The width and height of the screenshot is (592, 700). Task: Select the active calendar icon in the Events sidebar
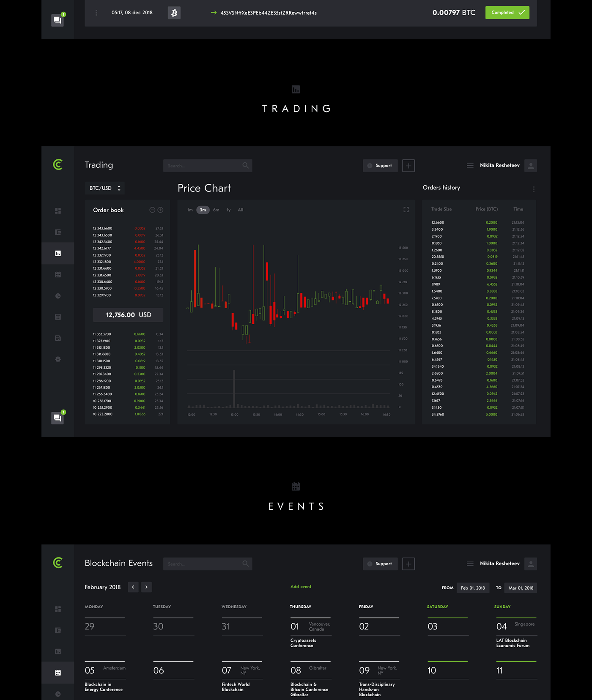[58, 673]
